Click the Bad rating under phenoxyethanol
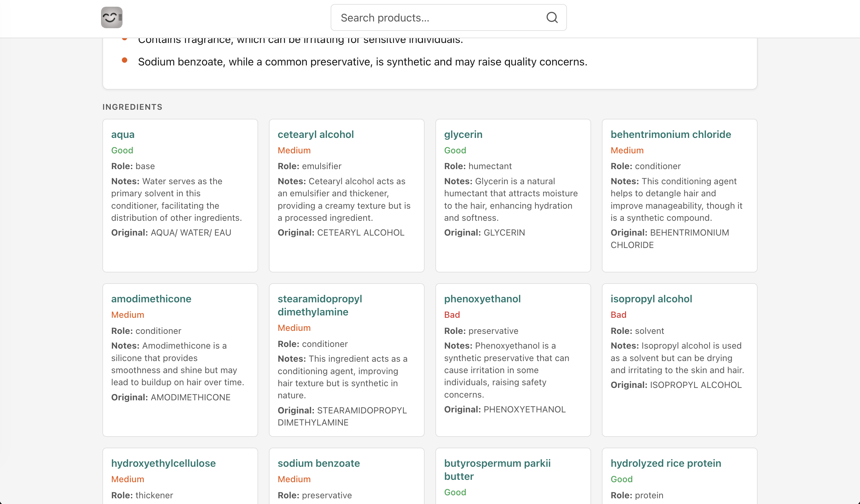The image size is (860, 504). (452, 315)
